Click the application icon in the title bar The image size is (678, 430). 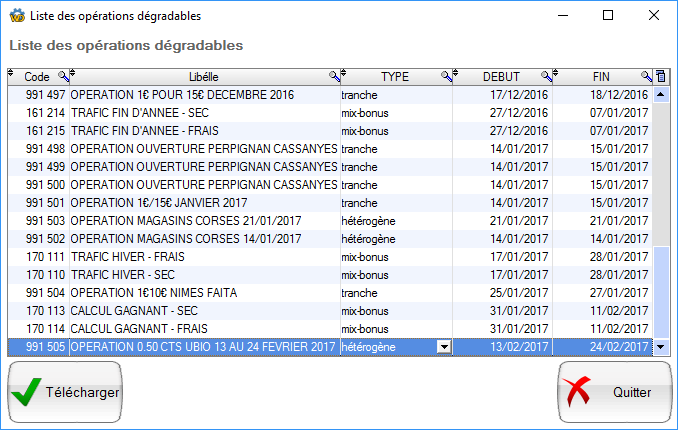pyautogui.click(x=16, y=16)
